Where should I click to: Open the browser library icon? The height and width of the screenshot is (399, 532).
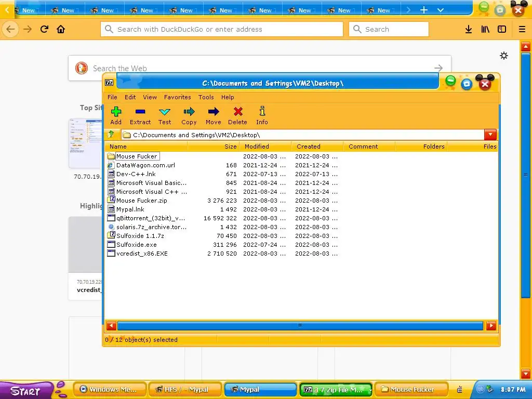(x=485, y=29)
